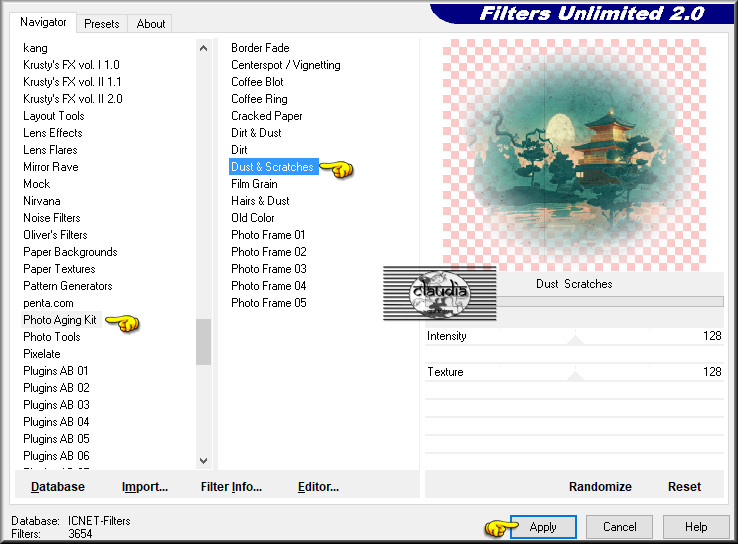Select the penta.com category
The width and height of the screenshot is (738, 544).
coord(48,303)
